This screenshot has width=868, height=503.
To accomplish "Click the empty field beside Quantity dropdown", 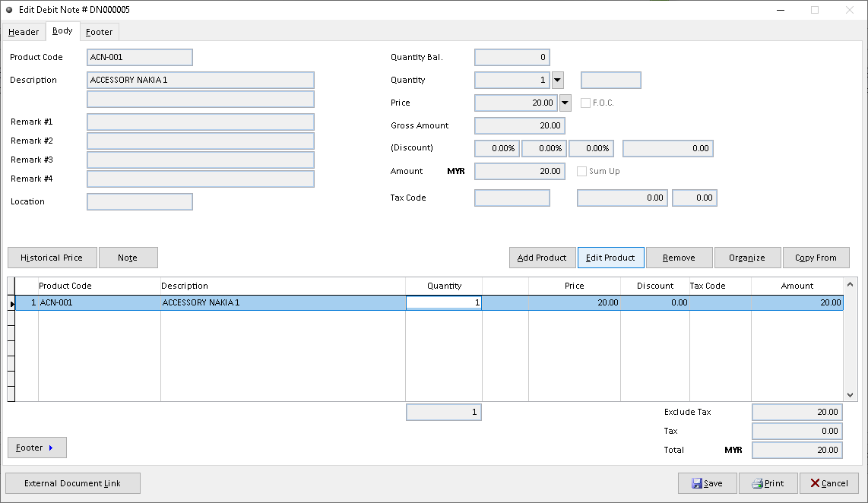I will 610,80.
